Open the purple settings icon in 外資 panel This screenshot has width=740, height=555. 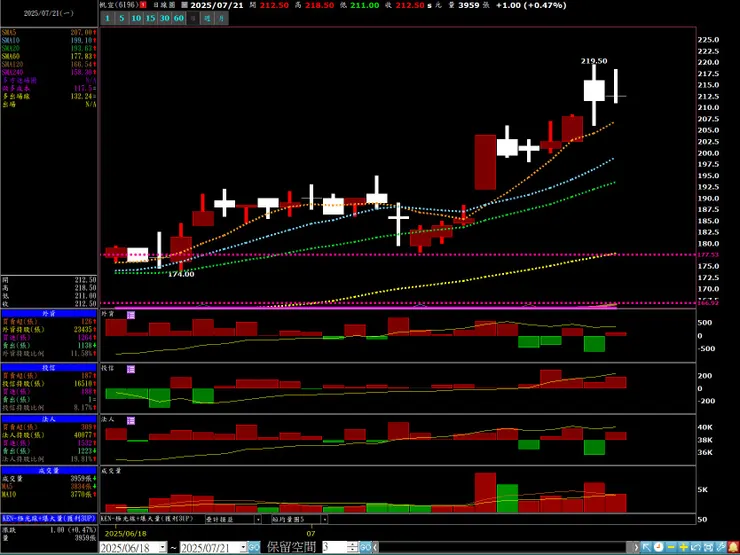(131, 315)
